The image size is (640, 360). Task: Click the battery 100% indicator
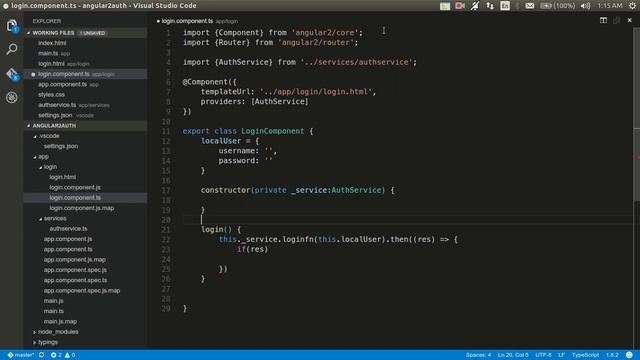[558, 6]
